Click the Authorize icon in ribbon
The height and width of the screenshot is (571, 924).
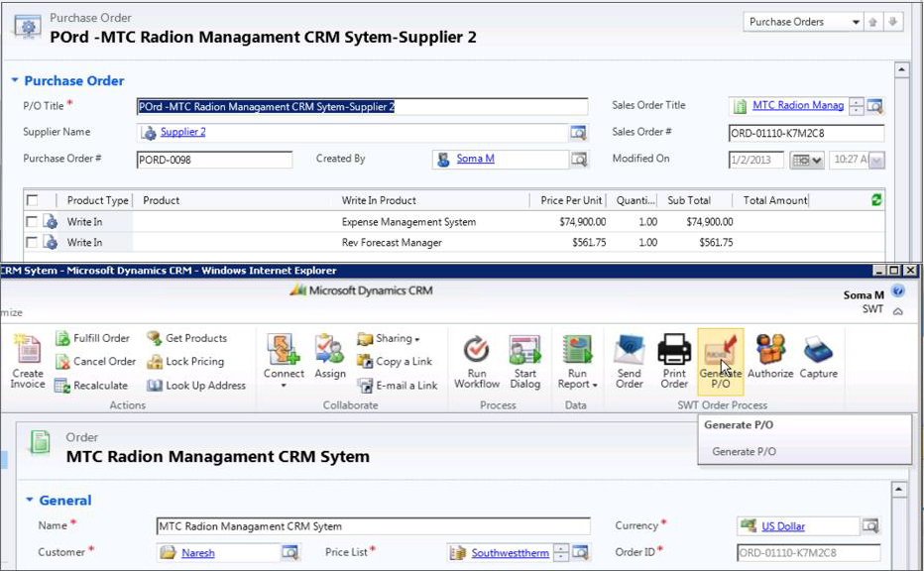click(x=770, y=351)
